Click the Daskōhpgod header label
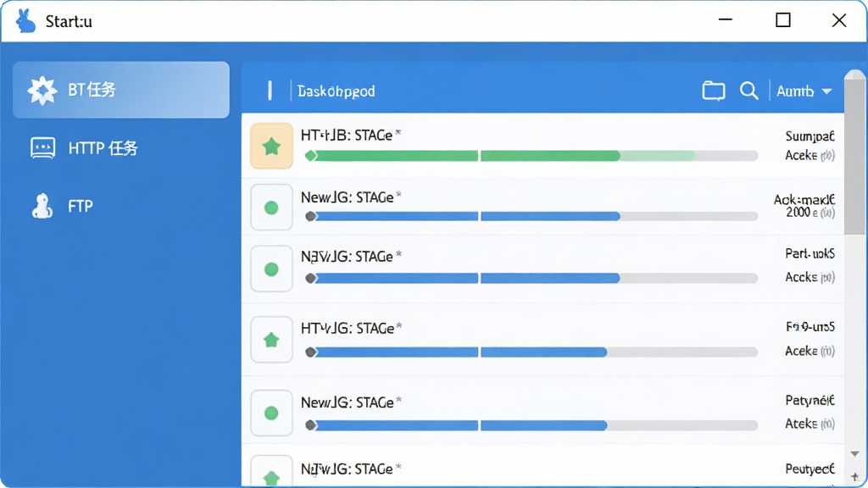 (x=336, y=91)
